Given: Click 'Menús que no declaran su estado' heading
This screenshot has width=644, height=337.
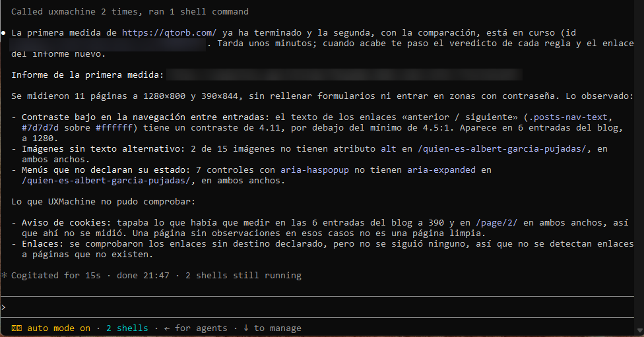Looking at the screenshot, I should (106, 170).
